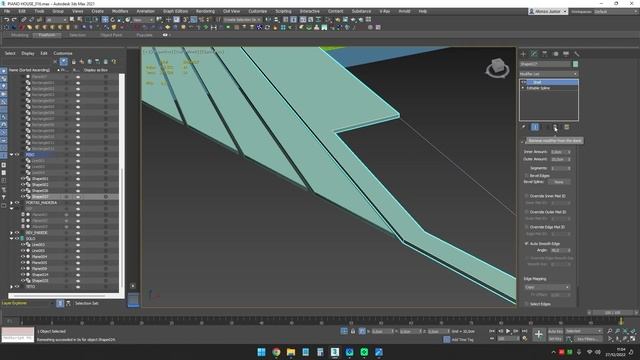Click the Inner Amount value field
Screen dimensions: 640x360
[x=558, y=152]
